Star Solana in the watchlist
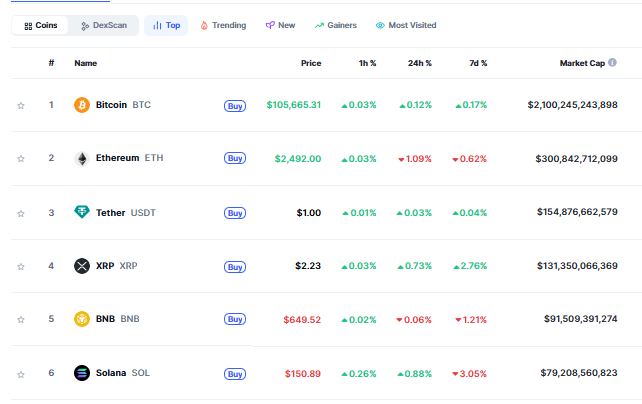This screenshot has height=404, width=642. tap(21, 374)
